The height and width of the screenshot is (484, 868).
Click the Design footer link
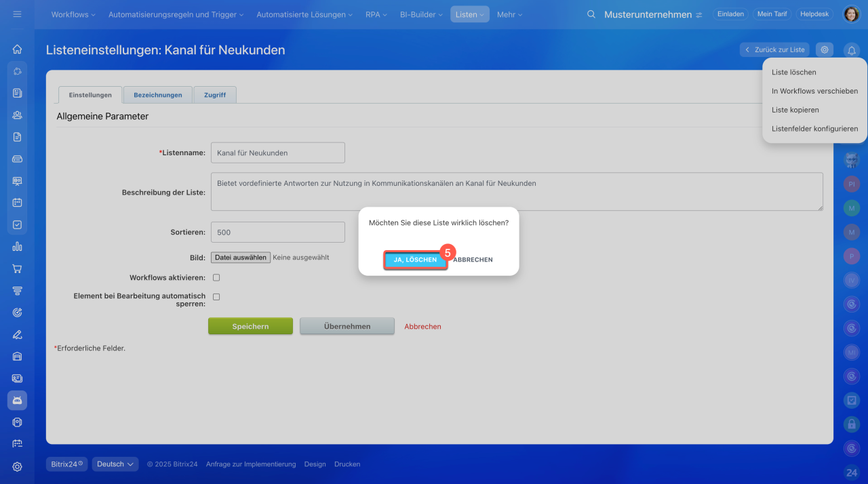[315, 464]
